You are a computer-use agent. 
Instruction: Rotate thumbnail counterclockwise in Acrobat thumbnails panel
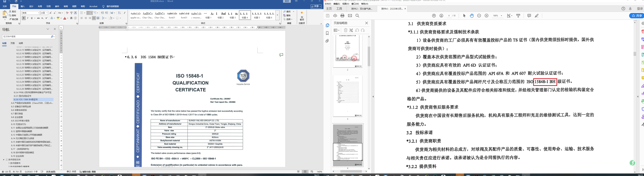click(357, 30)
